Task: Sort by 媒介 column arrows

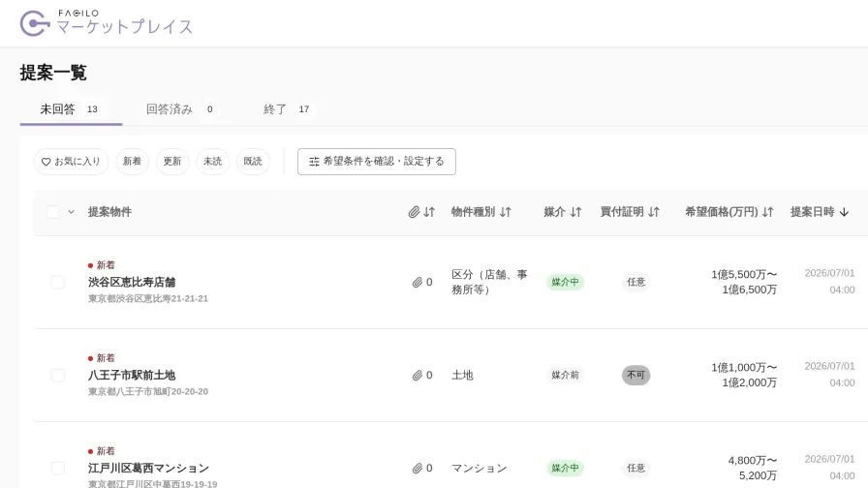Action: coord(575,212)
